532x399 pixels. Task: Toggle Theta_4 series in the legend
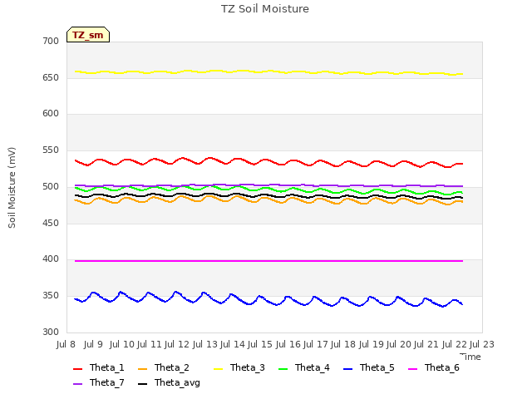click(304, 367)
